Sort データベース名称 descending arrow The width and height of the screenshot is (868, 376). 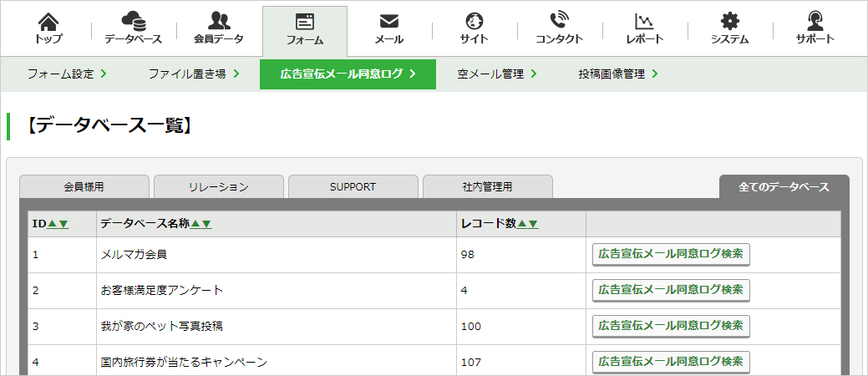(x=206, y=224)
